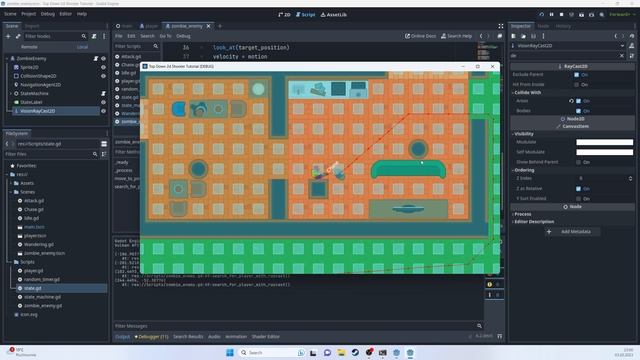Expand the Assets folder
Screen dimensions: 640x360
pyautogui.click(x=11, y=183)
